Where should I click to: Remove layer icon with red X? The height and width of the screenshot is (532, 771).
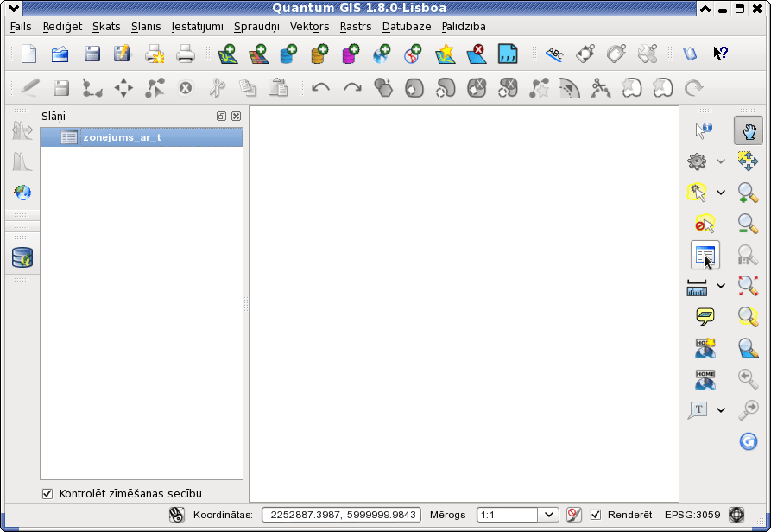tap(476, 54)
